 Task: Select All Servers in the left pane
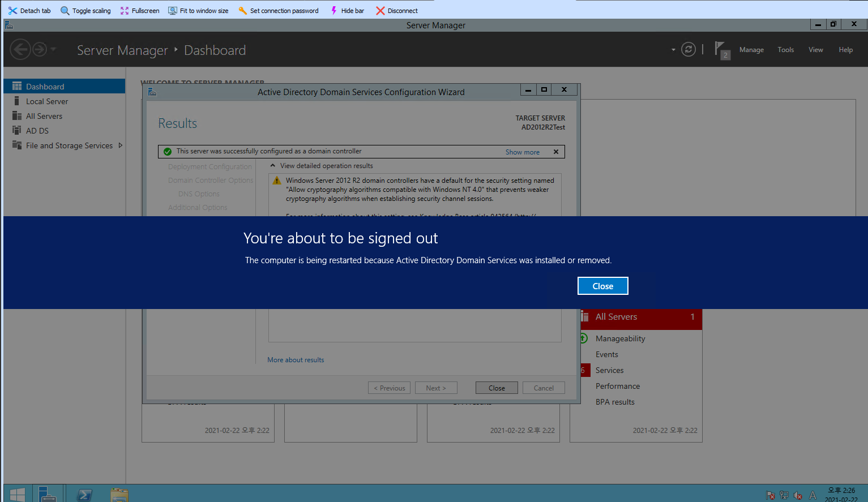coord(65,116)
